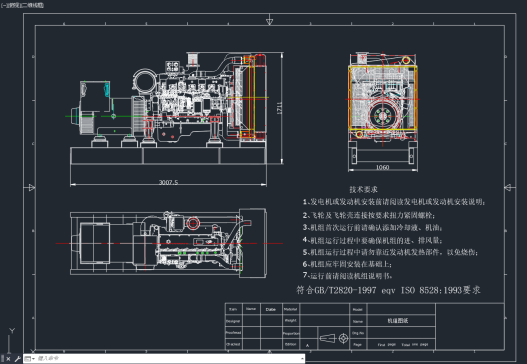
Task: Select the projection symbol in title block
Action: click(334, 338)
